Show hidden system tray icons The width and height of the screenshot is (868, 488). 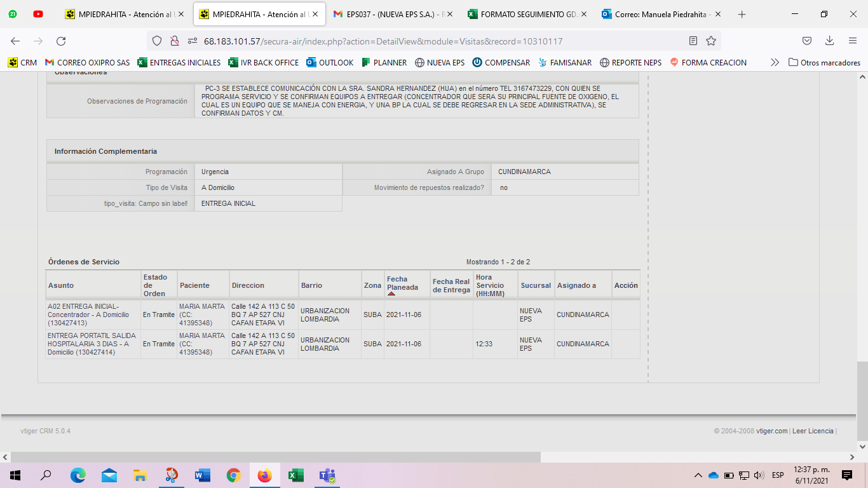698,475
